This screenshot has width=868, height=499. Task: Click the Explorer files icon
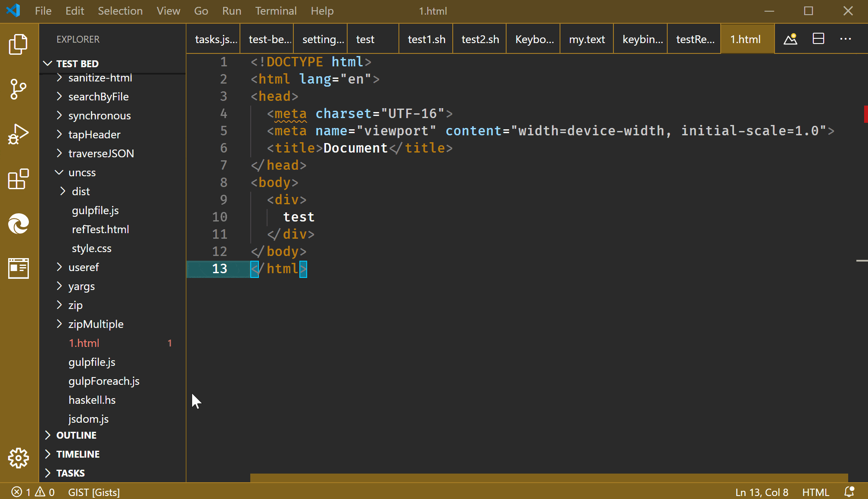(x=18, y=44)
